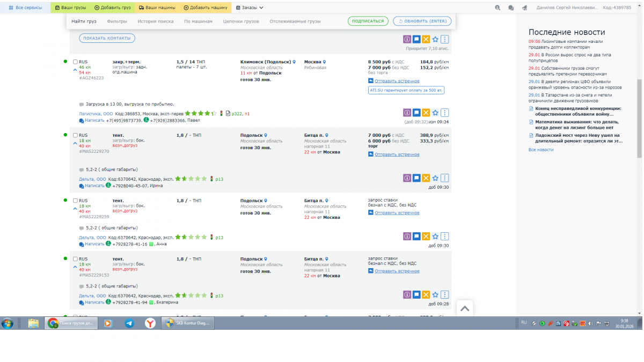Open three-dots menu for Екатерина's cargo
This screenshot has height=362, width=644.
click(x=445, y=294)
